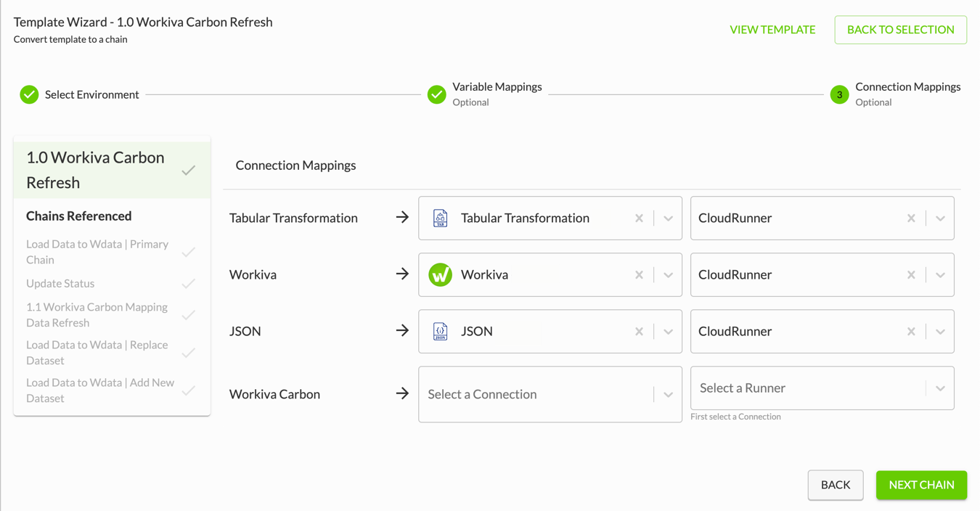The width and height of the screenshot is (980, 511).
Task: Click the JSON file icon
Action: point(440,331)
